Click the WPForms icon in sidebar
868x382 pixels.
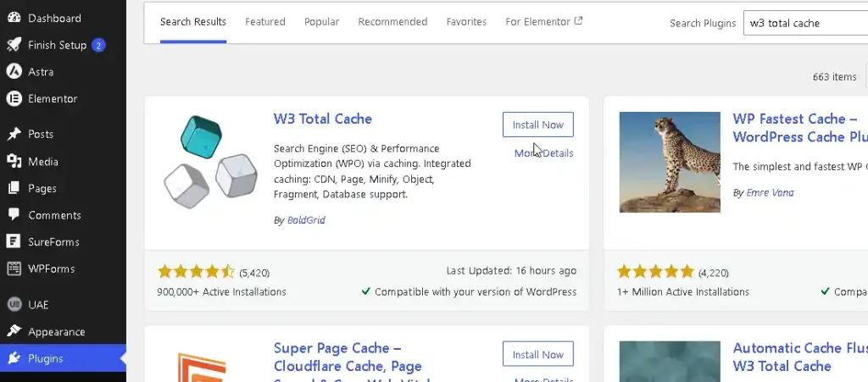pos(14,269)
